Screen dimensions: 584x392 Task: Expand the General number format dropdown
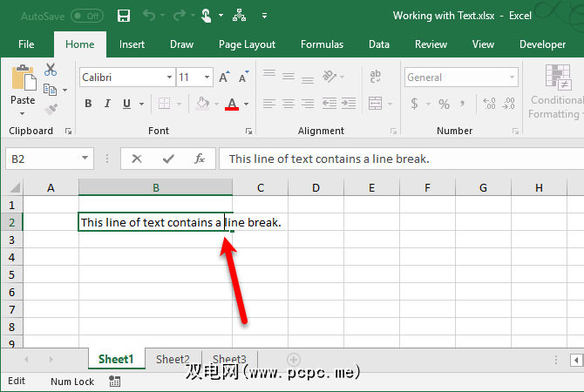point(510,78)
